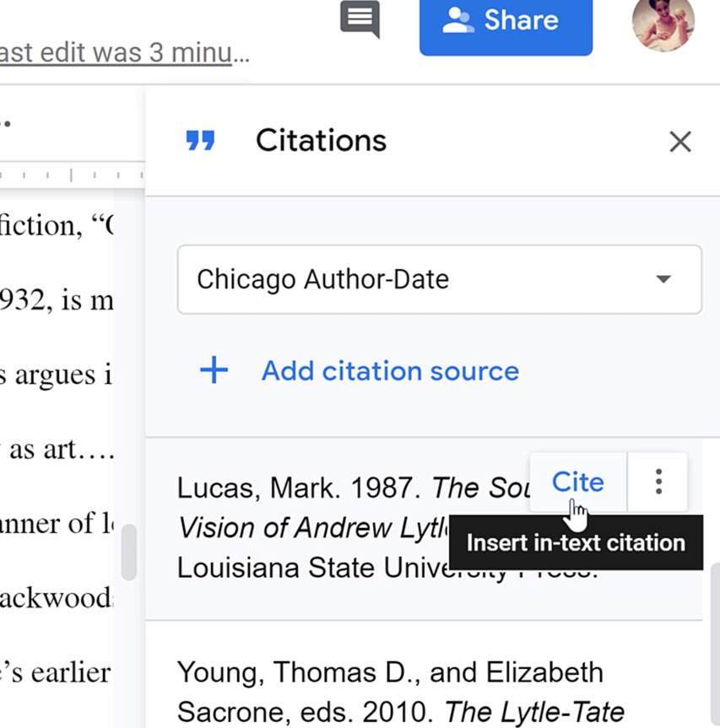720x728 pixels.
Task: Open the Chicago Author-Date citation style dropdown
Action: tap(439, 279)
